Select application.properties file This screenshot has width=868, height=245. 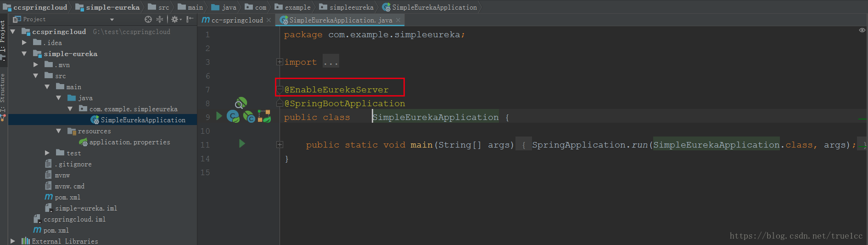129,142
